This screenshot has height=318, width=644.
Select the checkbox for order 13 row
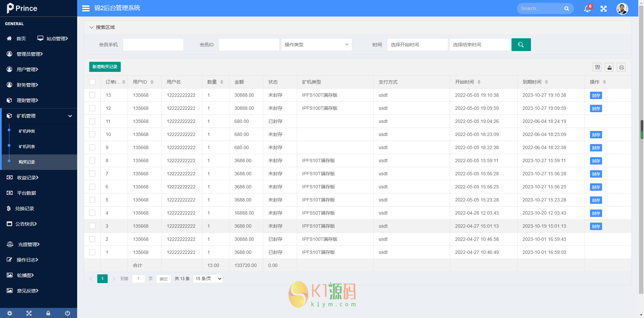click(x=92, y=95)
